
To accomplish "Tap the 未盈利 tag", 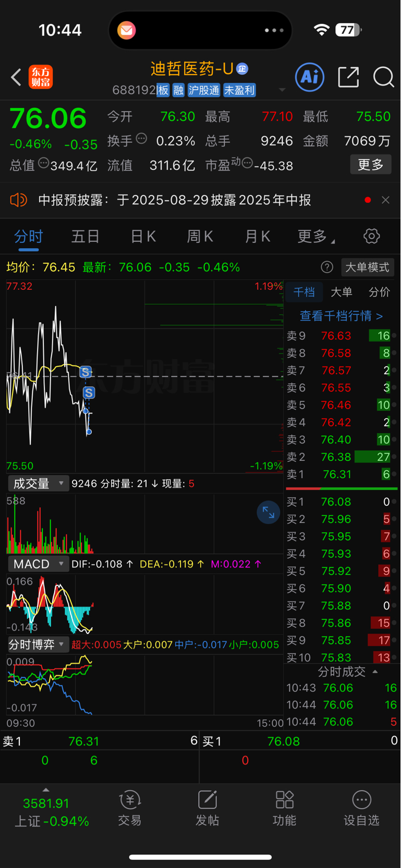I will point(239,90).
